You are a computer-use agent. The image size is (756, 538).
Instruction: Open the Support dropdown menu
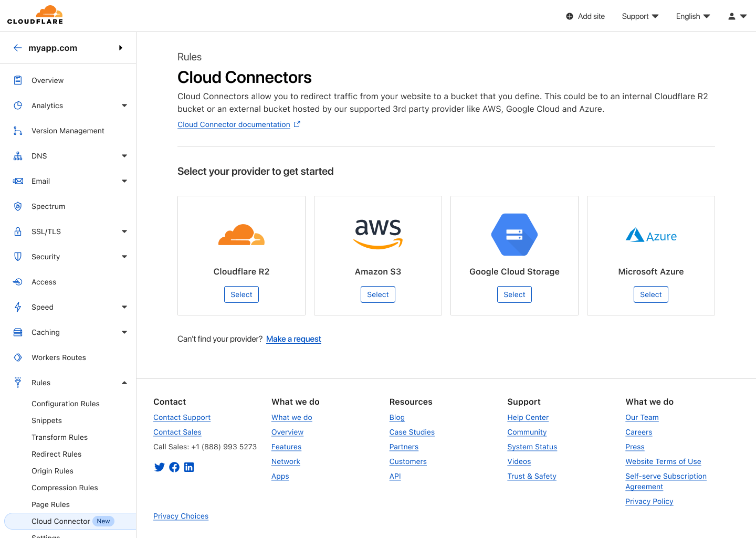[x=639, y=16]
